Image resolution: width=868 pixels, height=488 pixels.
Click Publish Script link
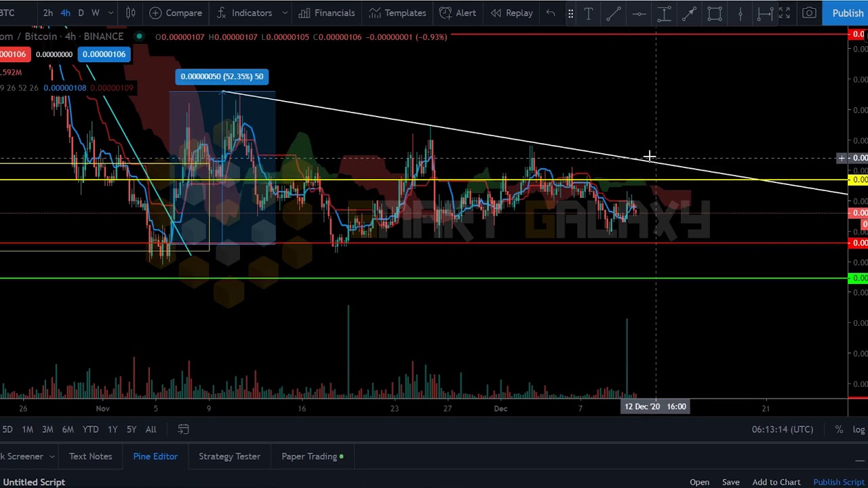839,482
